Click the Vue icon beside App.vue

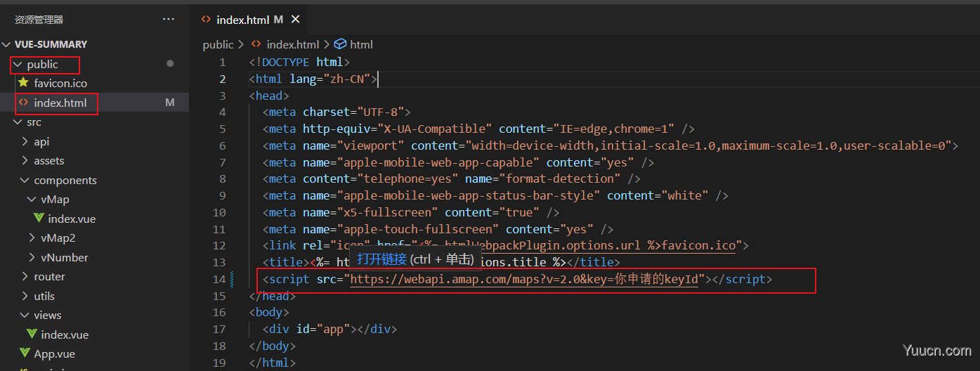(x=23, y=353)
